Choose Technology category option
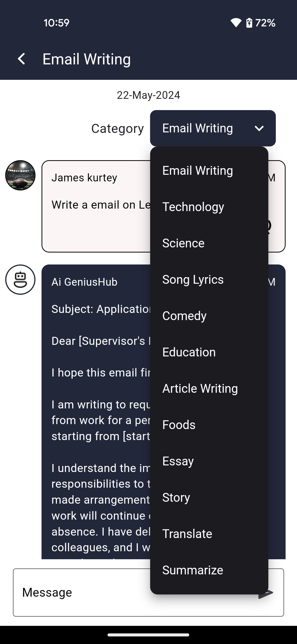 coord(193,207)
